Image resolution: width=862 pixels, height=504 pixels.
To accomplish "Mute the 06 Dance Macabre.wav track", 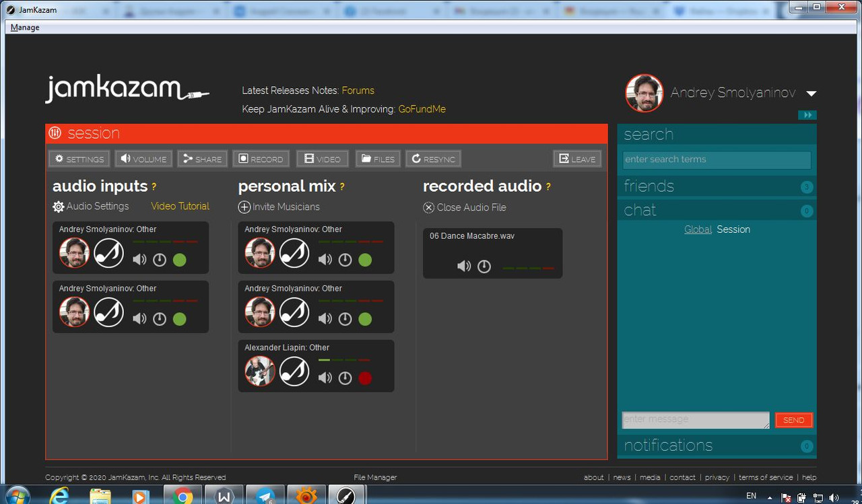I will [464, 266].
